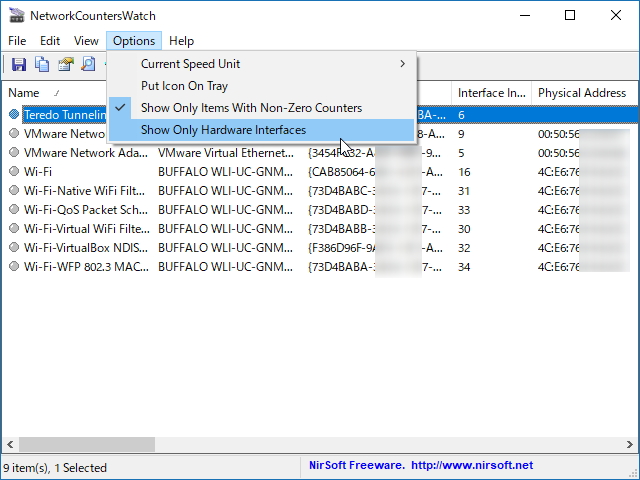The image size is (640, 480).
Task: Expand the Current Speed Unit submenu
Action: tap(262, 64)
